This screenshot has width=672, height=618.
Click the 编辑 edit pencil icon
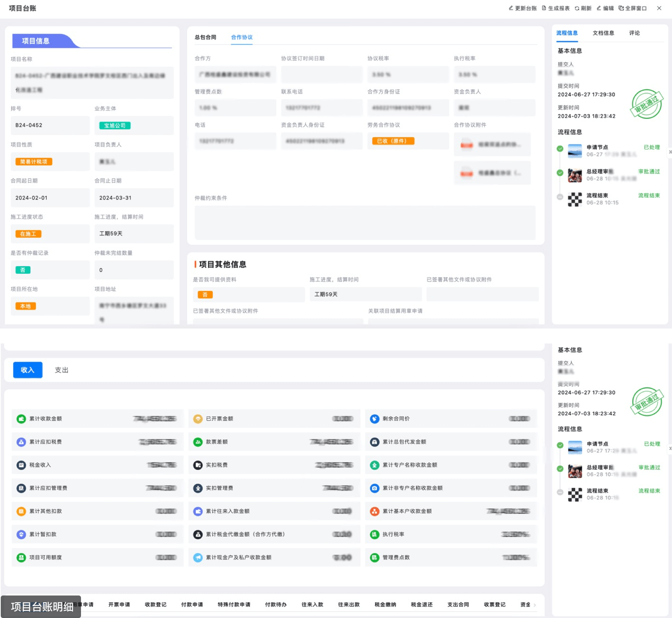tap(599, 8)
